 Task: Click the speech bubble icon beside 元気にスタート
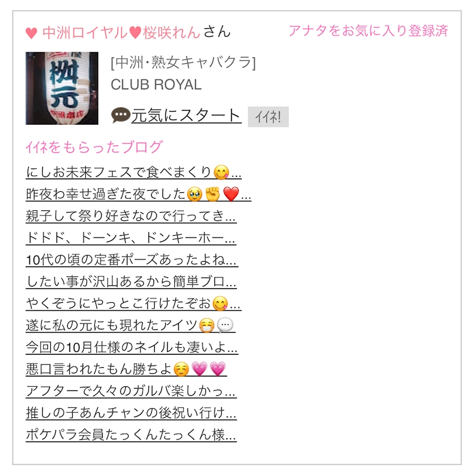tap(121, 116)
